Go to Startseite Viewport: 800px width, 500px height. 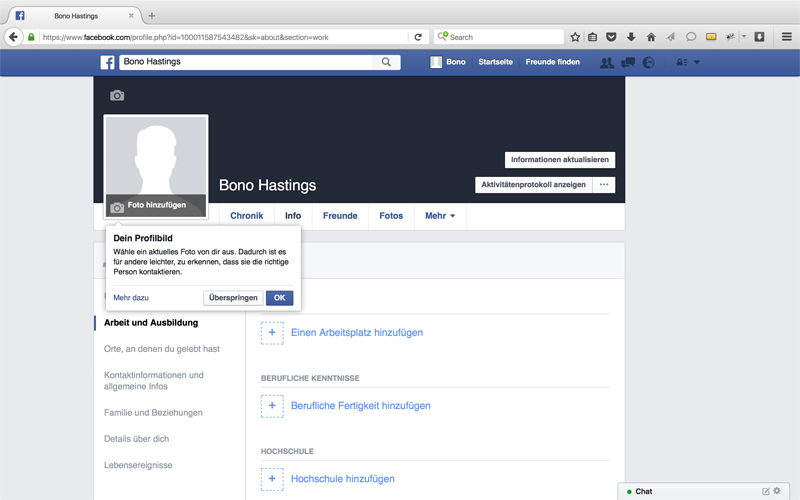pyautogui.click(x=495, y=62)
